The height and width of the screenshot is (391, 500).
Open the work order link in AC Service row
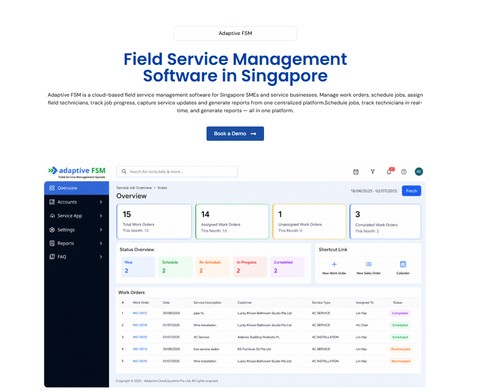pos(140,337)
